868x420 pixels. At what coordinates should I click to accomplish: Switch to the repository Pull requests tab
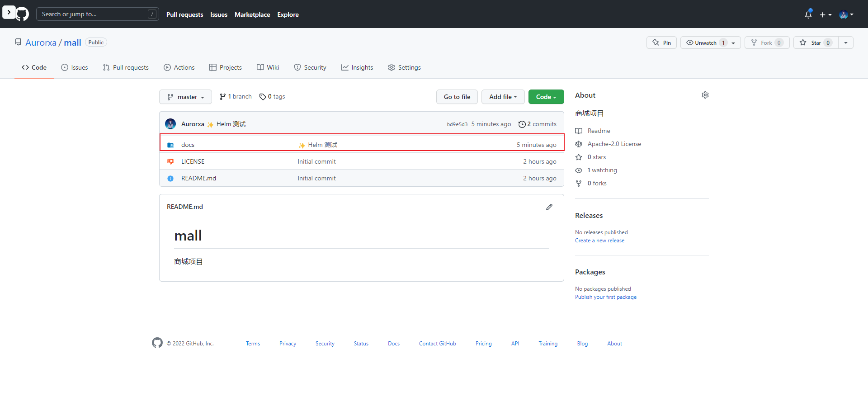[x=126, y=67]
